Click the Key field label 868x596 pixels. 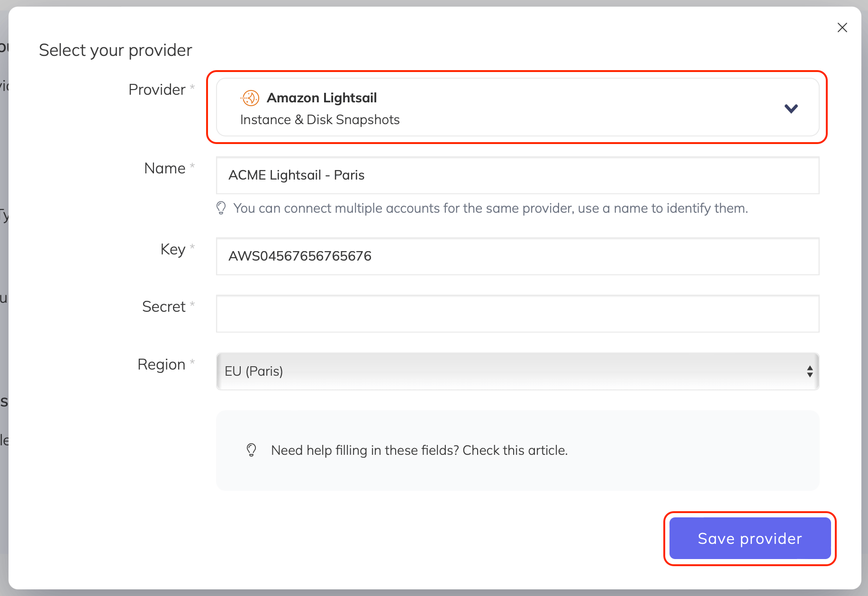pos(172,249)
